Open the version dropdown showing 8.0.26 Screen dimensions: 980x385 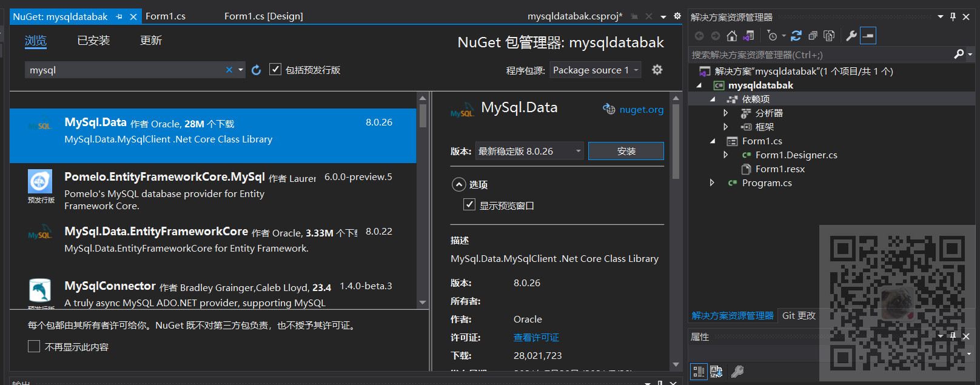[530, 151]
